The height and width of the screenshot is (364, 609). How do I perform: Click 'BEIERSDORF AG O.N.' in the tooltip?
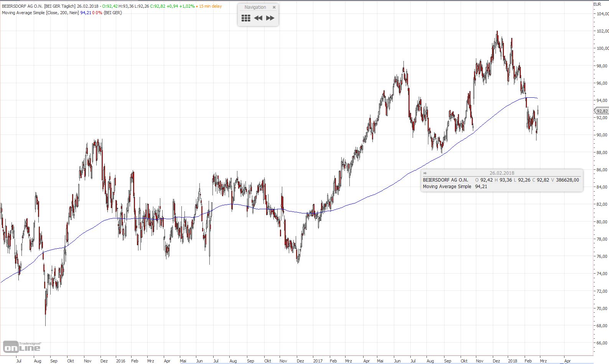tap(445, 180)
